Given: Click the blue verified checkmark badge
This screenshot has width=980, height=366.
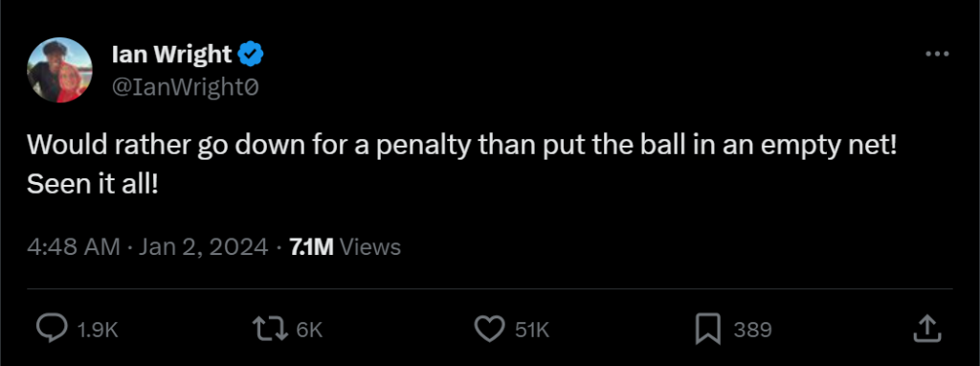Looking at the screenshot, I should click(252, 55).
